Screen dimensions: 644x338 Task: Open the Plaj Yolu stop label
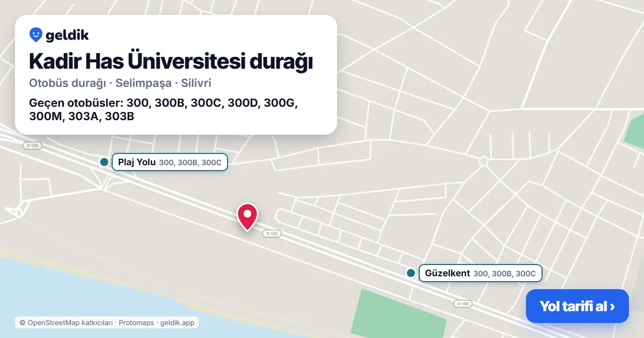tap(170, 162)
